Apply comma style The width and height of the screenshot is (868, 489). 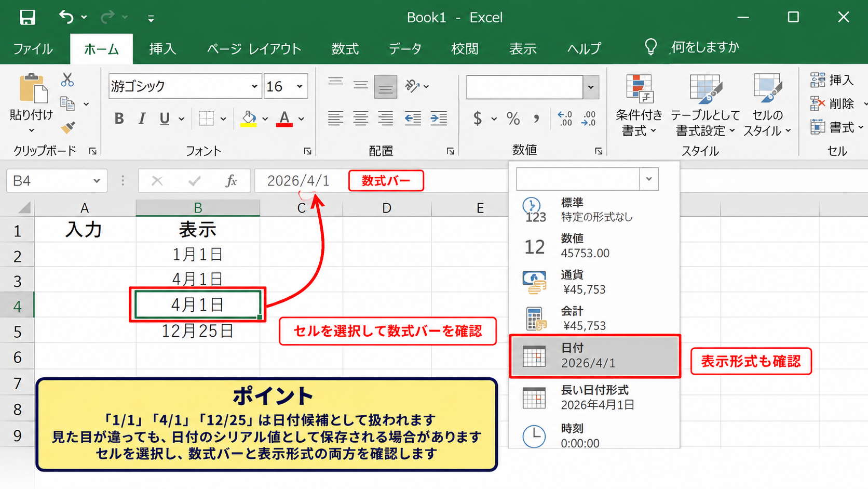coord(537,118)
